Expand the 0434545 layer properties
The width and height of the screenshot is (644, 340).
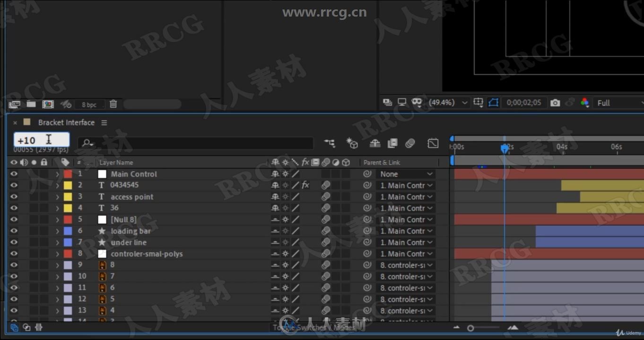(x=58, y=185)
